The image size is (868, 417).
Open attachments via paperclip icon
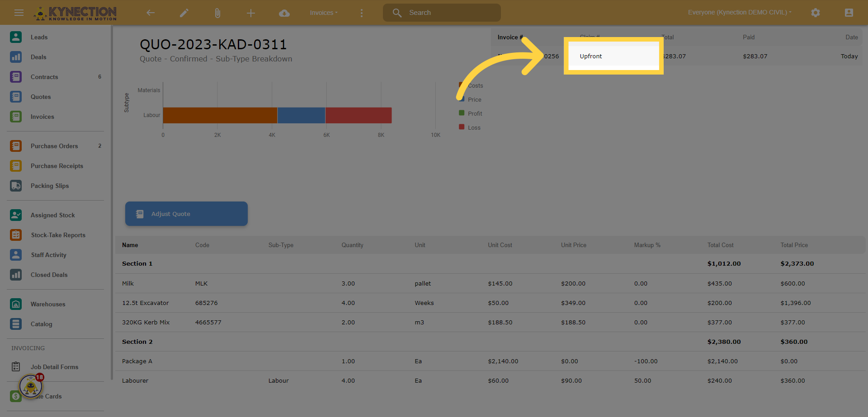coord(217,13)
